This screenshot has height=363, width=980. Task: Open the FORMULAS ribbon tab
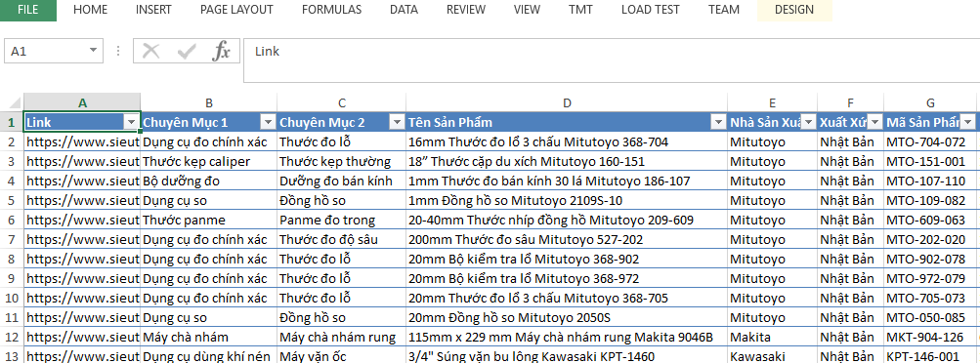click(331, 10)
